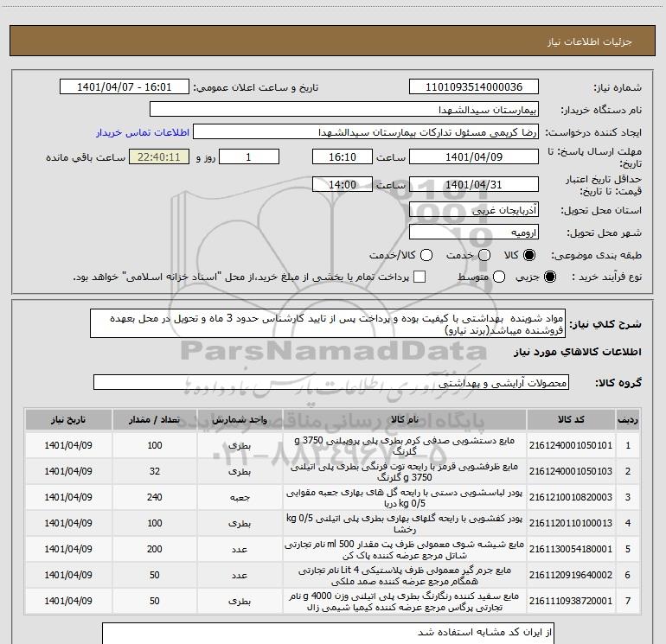The height and width of the screenshot is (644, 666).
Task: Click the remaining days field showing 1
Action: 249,156
